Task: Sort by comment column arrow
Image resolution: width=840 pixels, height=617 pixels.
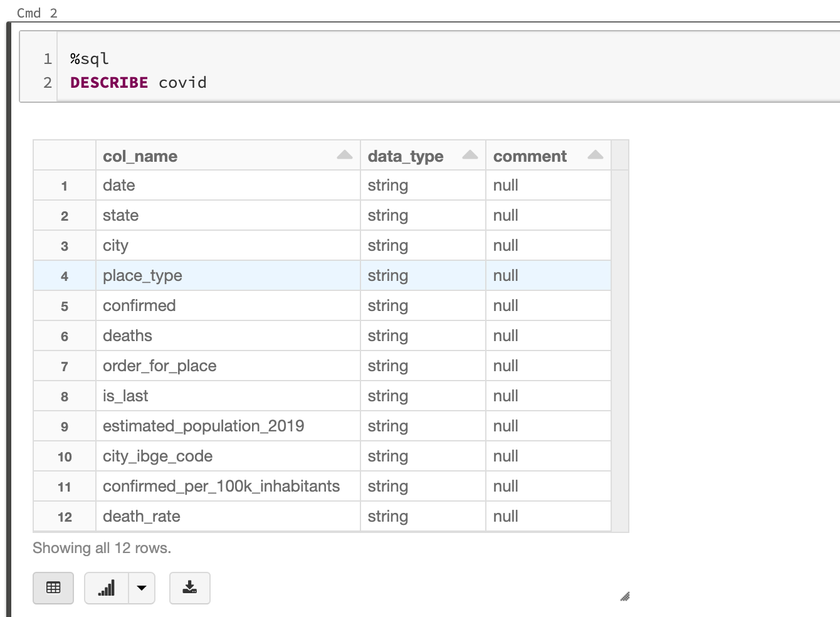Action: (x=595, y=156)
